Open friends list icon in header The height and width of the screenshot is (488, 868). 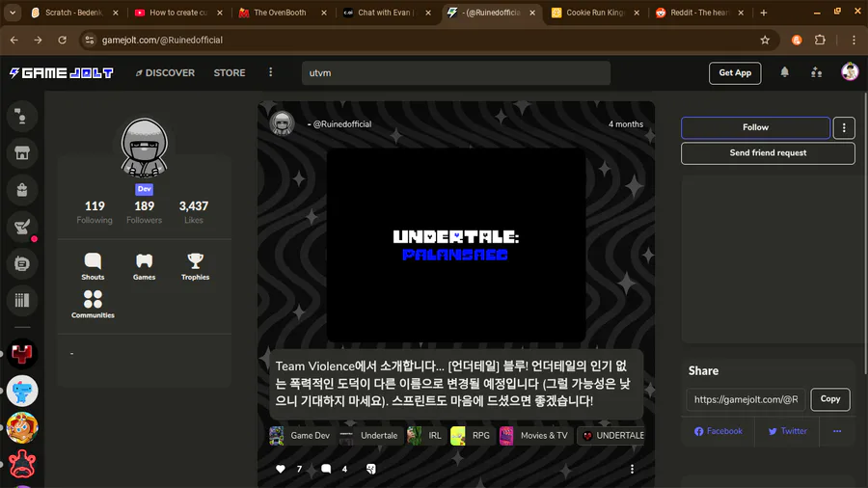click(x=817, y=72)
